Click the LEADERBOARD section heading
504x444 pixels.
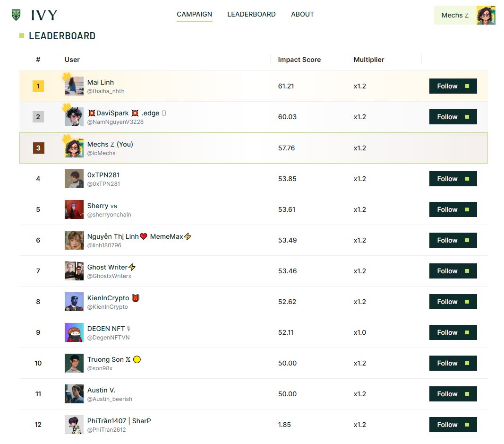click(62, 36)
